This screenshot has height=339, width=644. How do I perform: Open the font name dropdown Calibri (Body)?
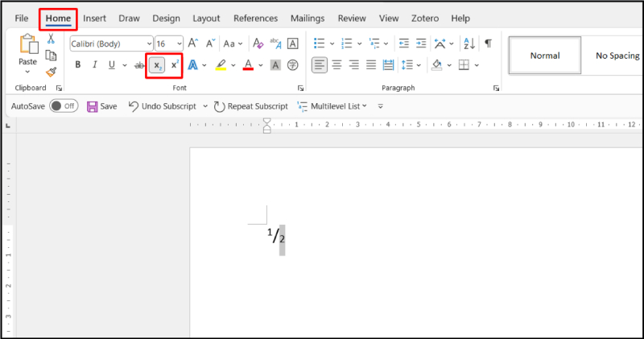(x=111, y=43)
